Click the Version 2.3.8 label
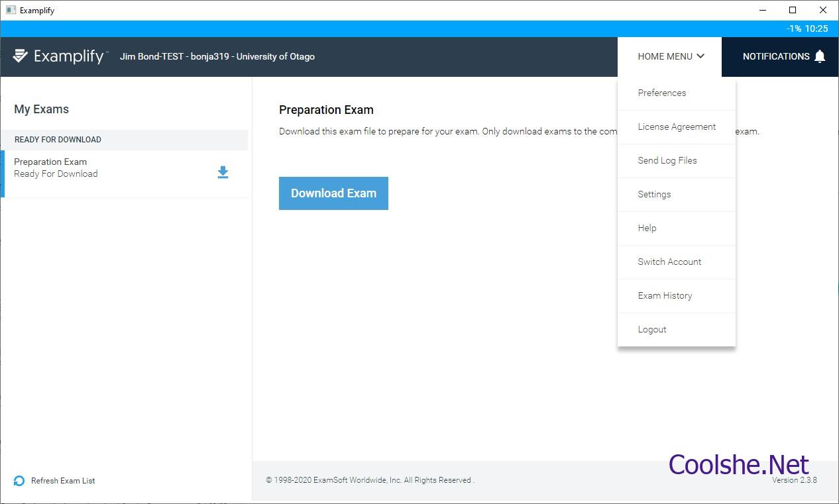Image resolution: width=839 pixels, height=504 pixels. click(x=795, y=480)
